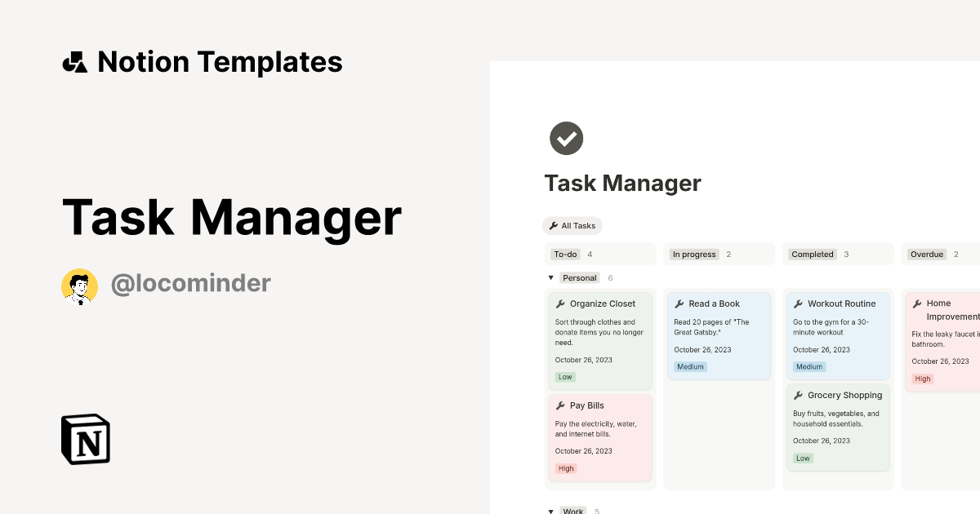
Task: Click the wrench icon on Pay Bills card
Action: (x=560, y=405)
